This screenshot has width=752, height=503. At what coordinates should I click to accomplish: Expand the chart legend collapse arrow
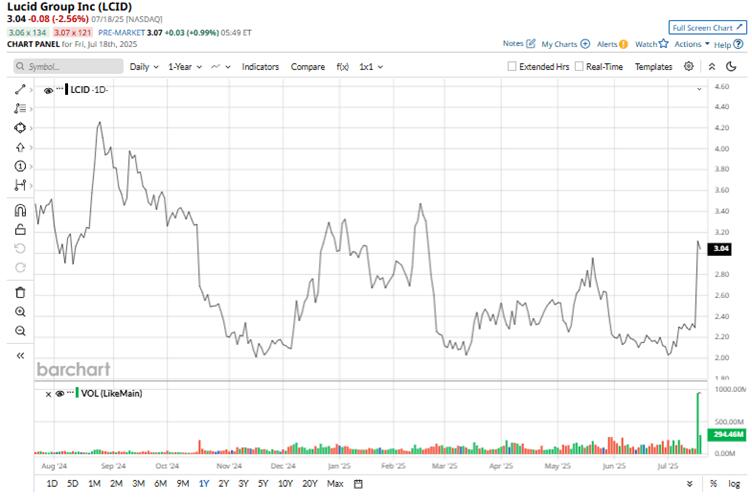(x=699, y=89)
